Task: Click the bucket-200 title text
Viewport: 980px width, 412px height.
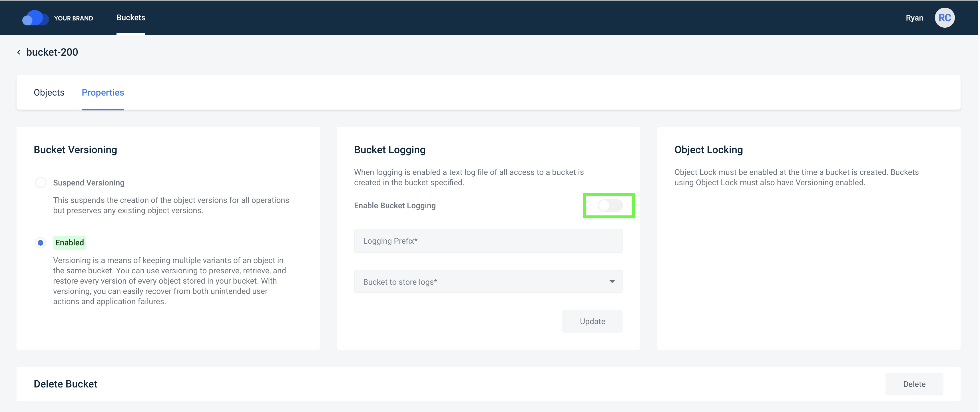Action: tap(52, 52)
